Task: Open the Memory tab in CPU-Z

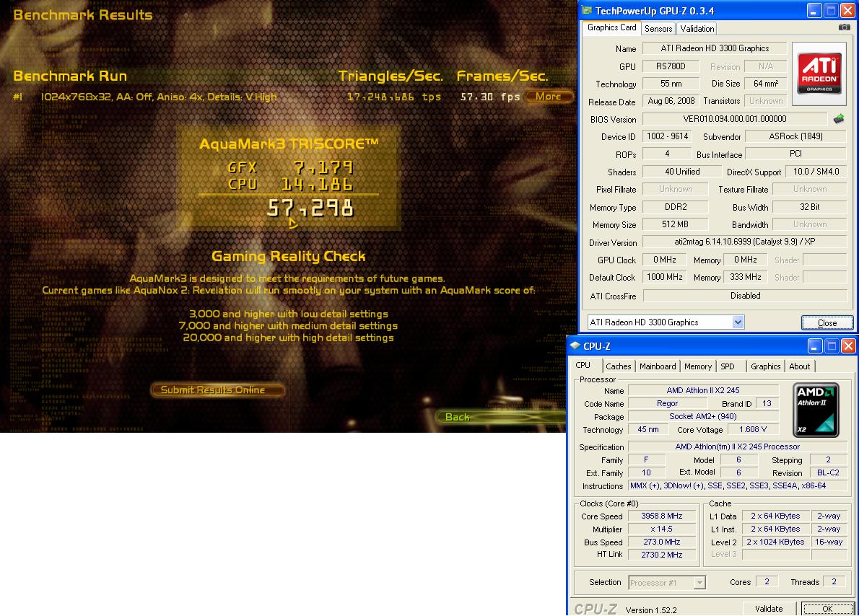Action: [x=698, y=366]
